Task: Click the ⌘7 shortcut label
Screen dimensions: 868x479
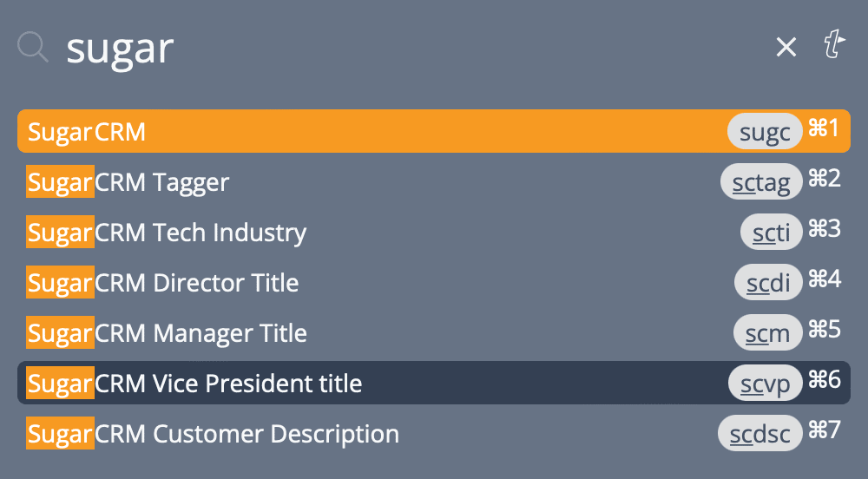Action: pos(825,430)
